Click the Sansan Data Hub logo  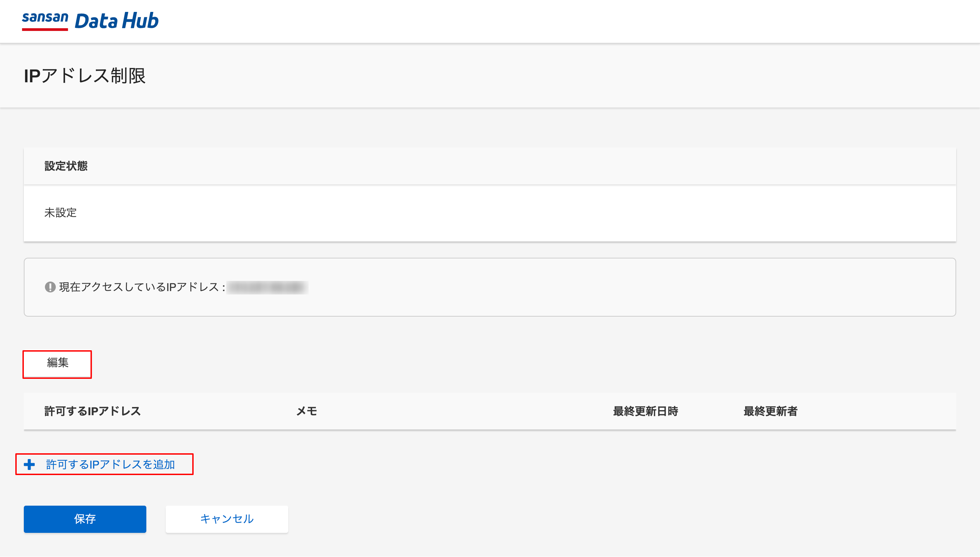click(90, 21)
